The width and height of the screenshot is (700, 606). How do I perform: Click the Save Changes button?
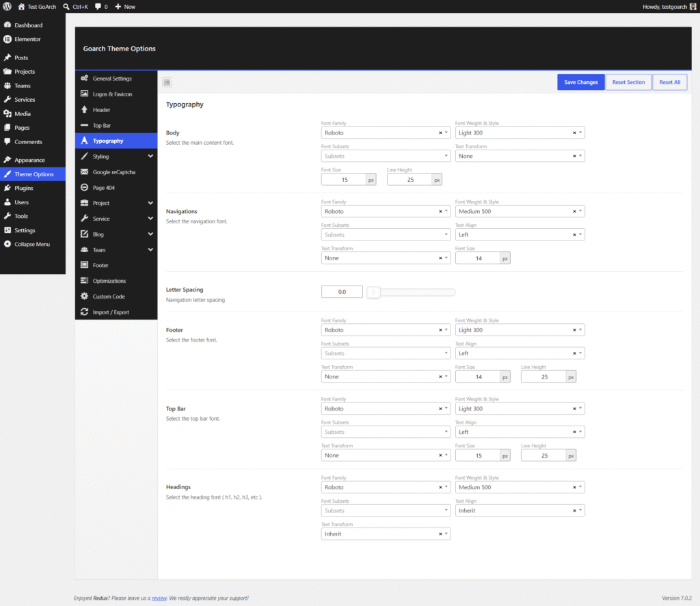(x=581, y=82)
